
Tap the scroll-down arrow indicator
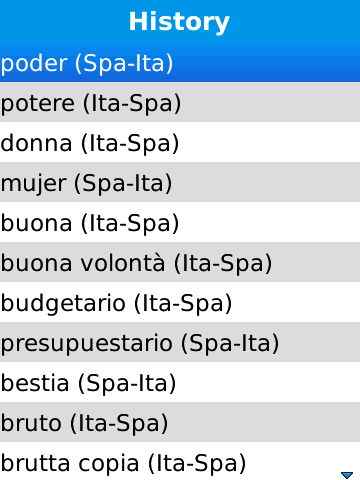[347, 474]
